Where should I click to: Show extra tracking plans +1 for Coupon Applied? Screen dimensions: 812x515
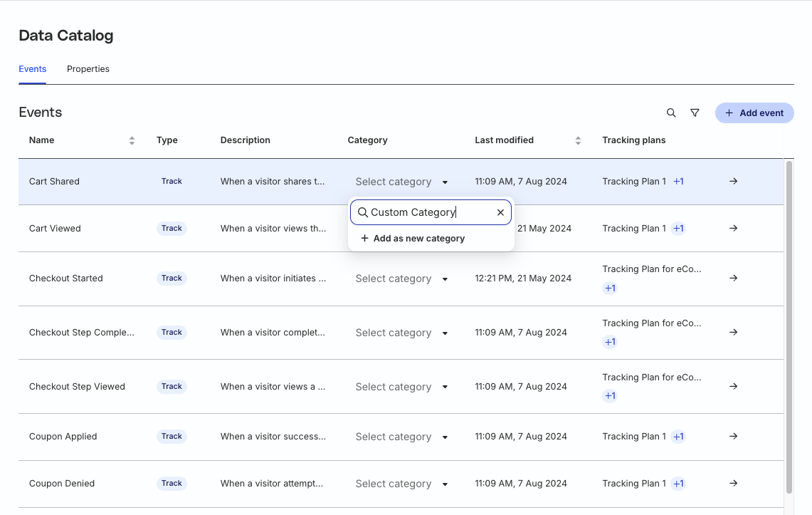click(x=678, y=437)
